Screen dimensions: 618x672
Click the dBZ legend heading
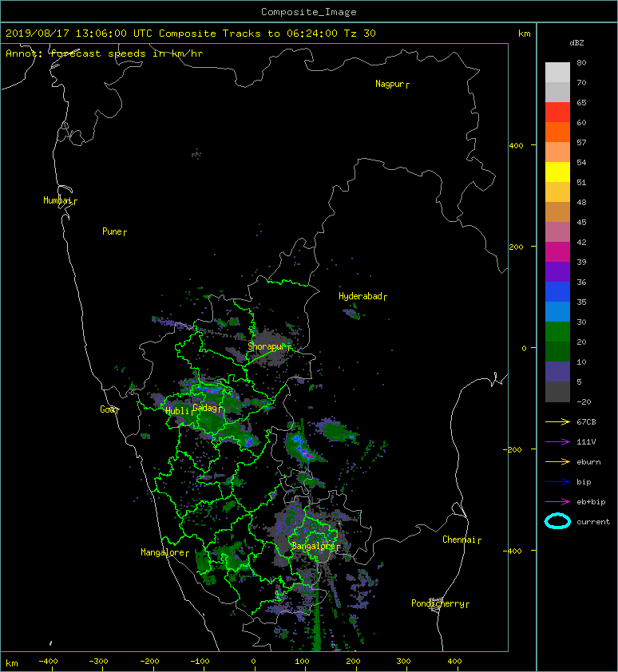(x=576, y=43)
